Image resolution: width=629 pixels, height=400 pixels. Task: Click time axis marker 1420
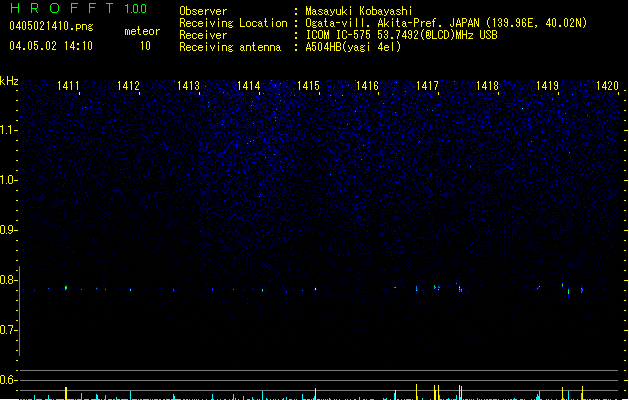(x=607, y=86)
